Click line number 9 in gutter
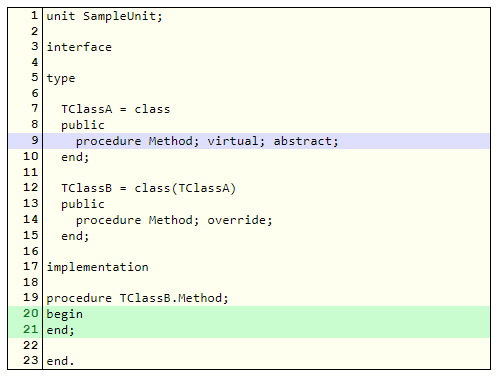Image resolution: width=499 pixels, height=376 pixels. click(x=35, y=140)
